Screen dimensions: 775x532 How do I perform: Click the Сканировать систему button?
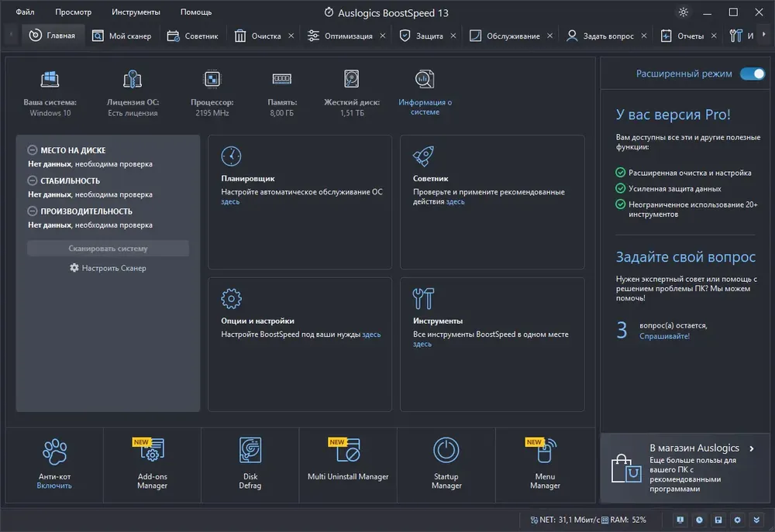pyautogui.click(x=108, y=249)
